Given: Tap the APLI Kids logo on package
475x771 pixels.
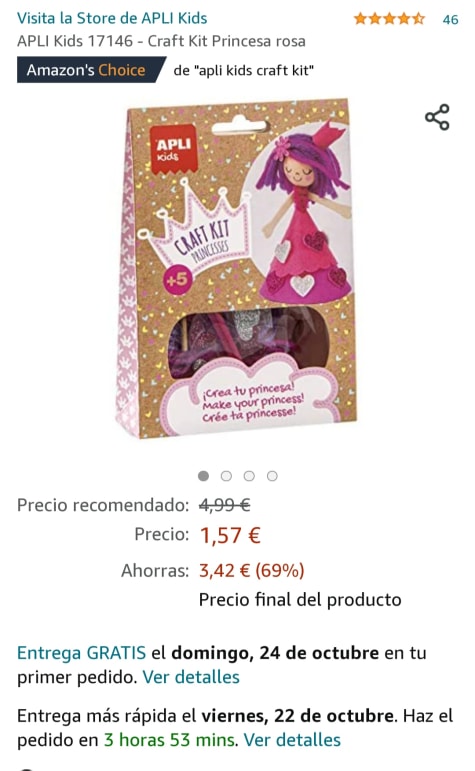Looking at the screenshot, I should click(173, 149).
